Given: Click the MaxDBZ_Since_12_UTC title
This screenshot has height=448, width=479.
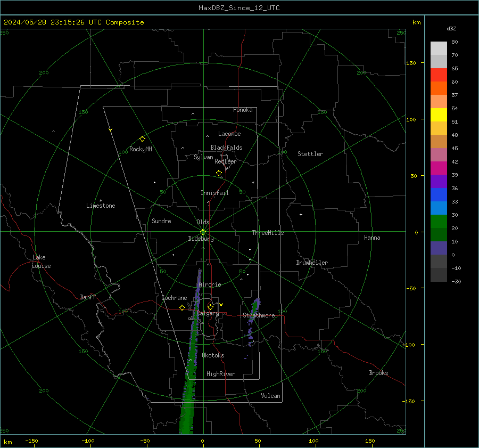Looking at the screenshot, I should pos(239,8).
